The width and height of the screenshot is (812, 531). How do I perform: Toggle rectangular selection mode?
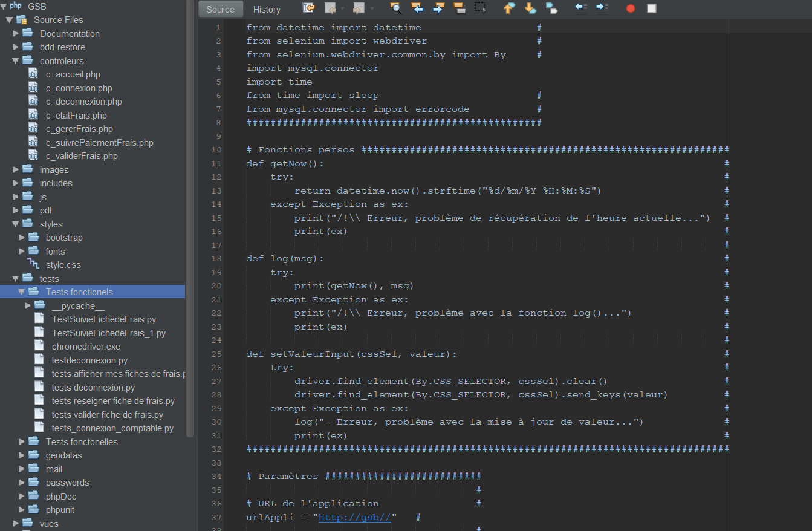coord(480,8)
